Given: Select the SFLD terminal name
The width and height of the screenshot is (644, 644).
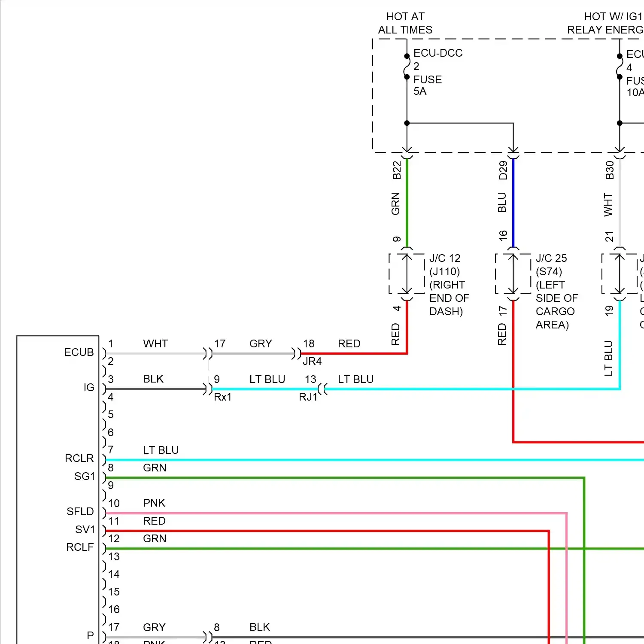Looking at the screenshot, I should [80, 511].
